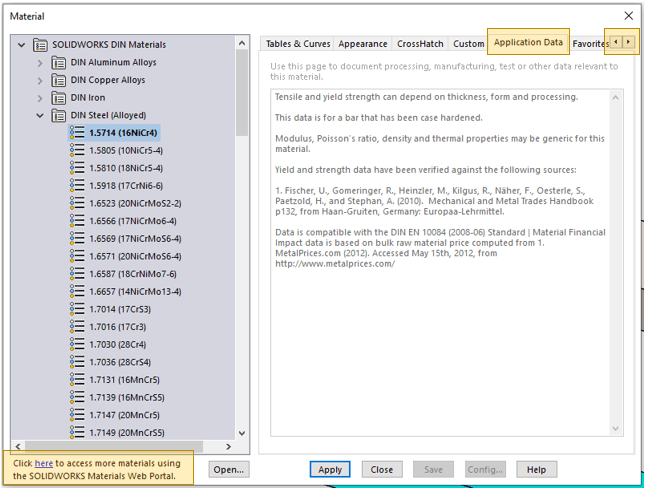Click the DIN Aluminum Alloys category icon
The height and width of the screenshot is (488, 645).
click(x=58, y=63)
